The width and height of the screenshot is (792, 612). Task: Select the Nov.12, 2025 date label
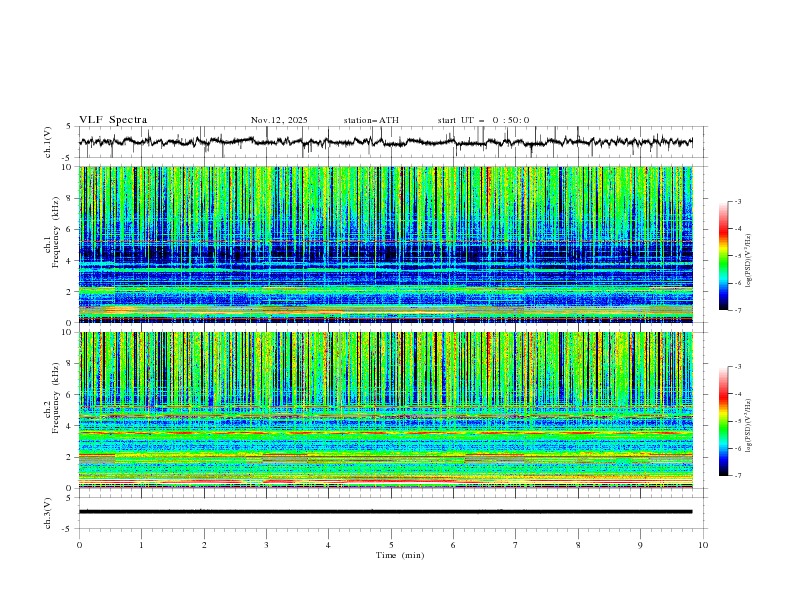click(x=279, y=120)
